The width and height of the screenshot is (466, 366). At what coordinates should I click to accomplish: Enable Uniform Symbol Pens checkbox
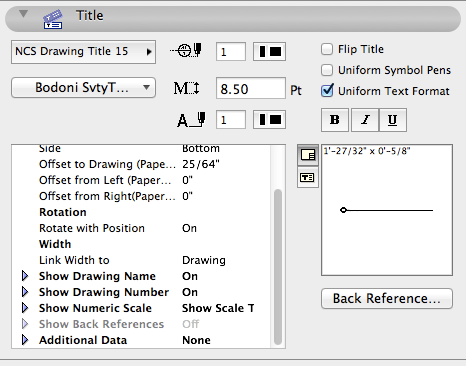pyautogui.click(x=327, y=70)
